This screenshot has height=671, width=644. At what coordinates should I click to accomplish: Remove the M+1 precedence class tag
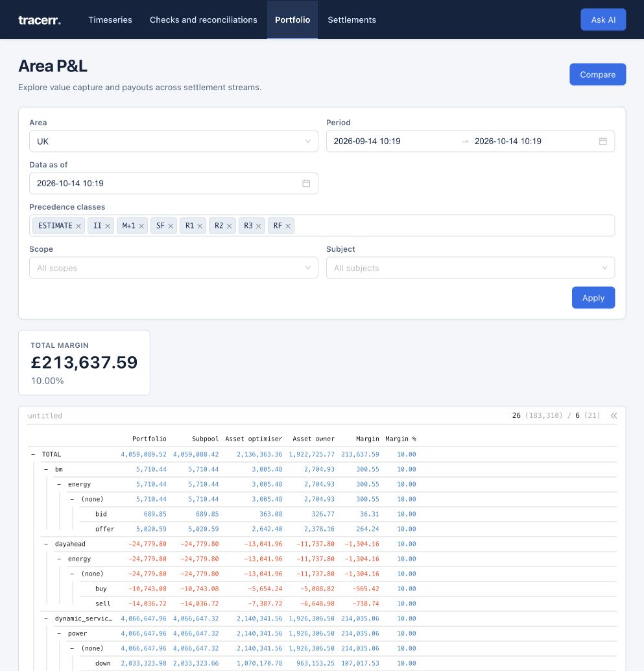141,226
